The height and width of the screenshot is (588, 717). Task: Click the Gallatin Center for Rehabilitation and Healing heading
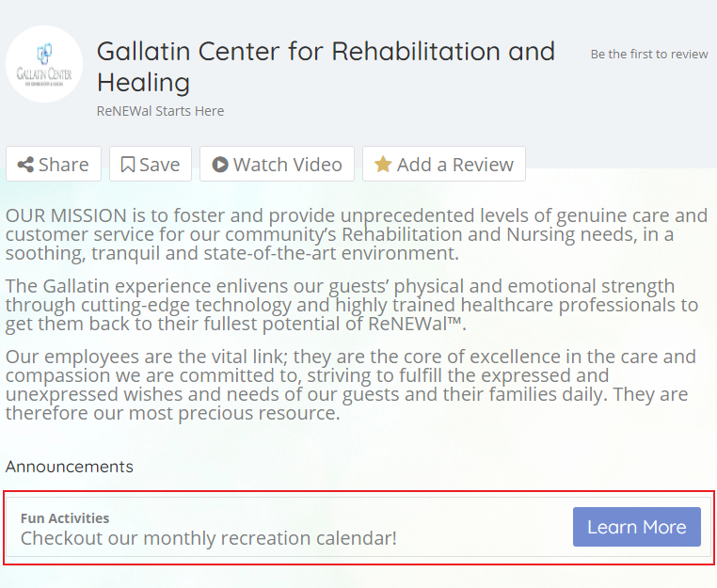(x=326, y=66)
